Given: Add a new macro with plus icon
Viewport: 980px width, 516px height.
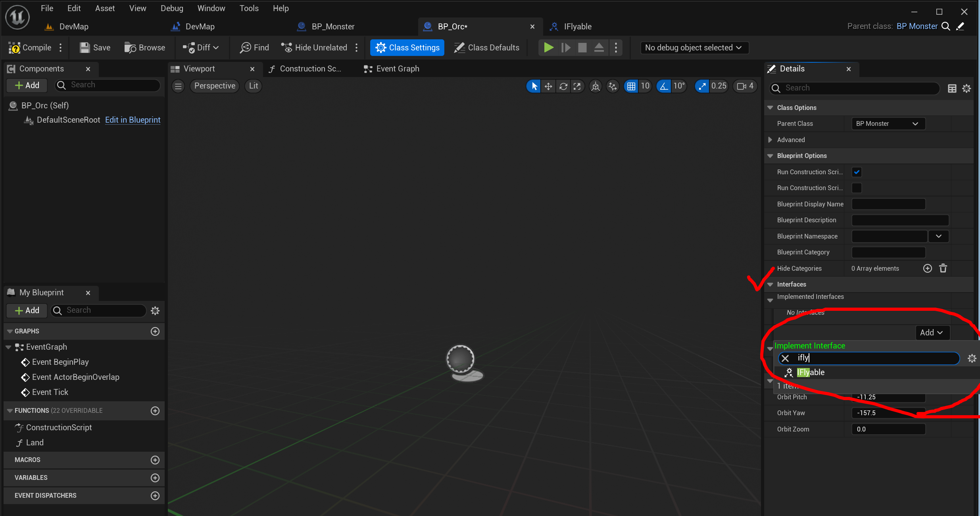Looking at the screenshot, I should point(155,460).
